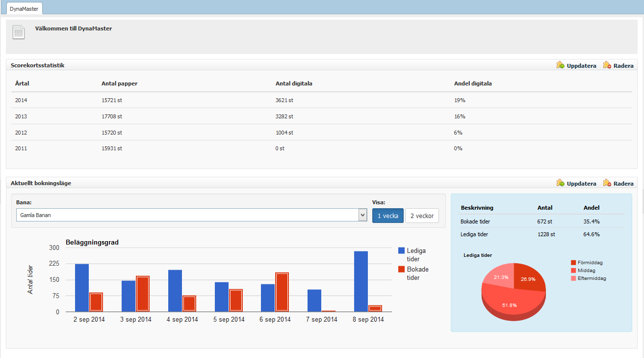Viewport: 644px width, 358px height.
Task: Click the Andel digitala column header
Action: click(x=473, y=83)
